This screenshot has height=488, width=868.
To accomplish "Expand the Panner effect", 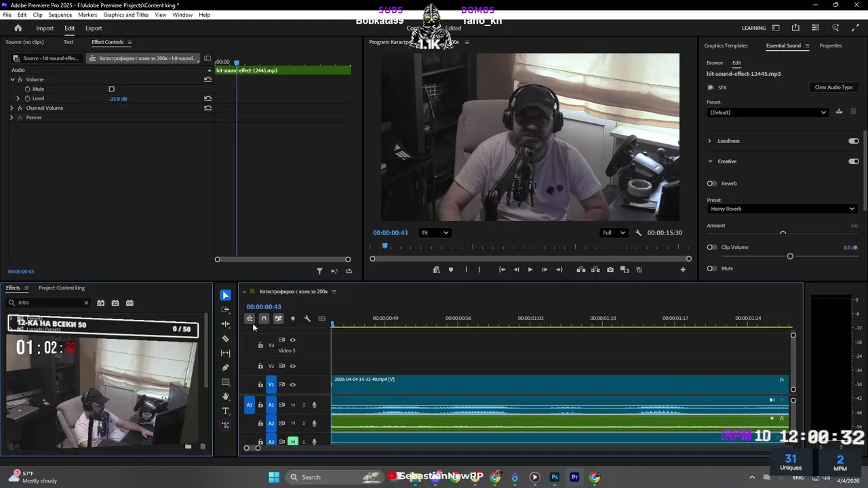I will (12, 117).
